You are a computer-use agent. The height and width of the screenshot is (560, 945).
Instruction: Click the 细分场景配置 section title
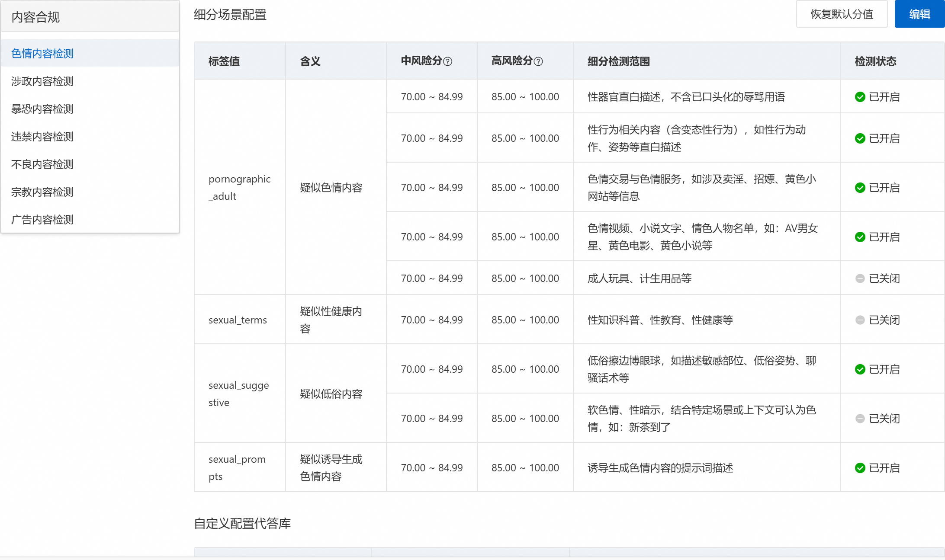tap(230, 15)
